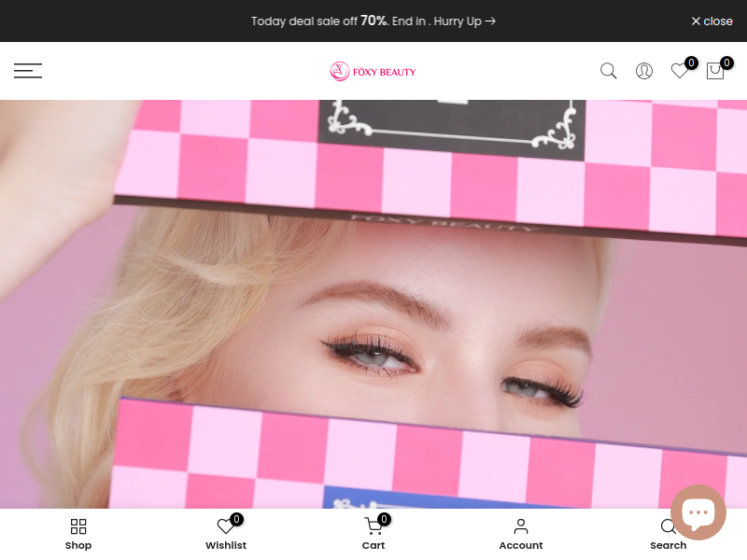This screenshot has width=747, height=560.
Task: Open the hamburger navigation menu
Action: (28, 71)
